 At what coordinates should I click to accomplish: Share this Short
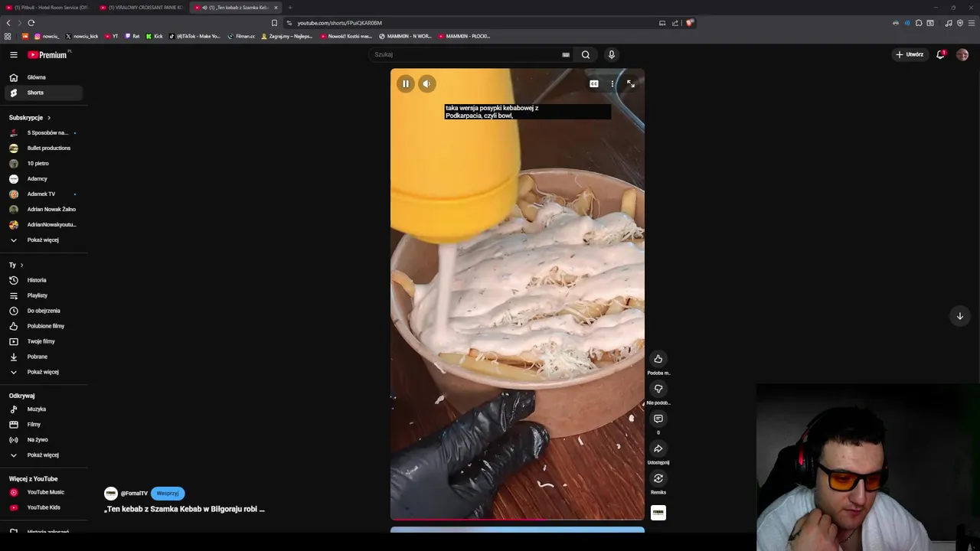coord(658,448)
